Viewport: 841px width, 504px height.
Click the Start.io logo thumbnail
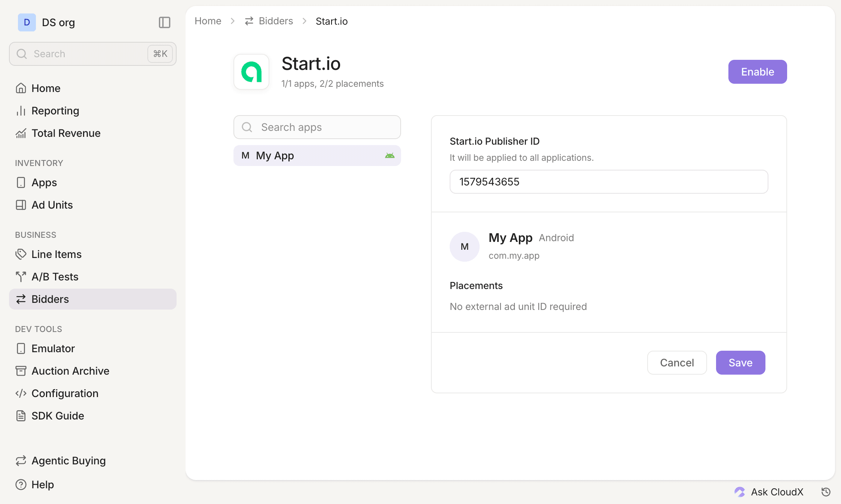coord(251,72)
